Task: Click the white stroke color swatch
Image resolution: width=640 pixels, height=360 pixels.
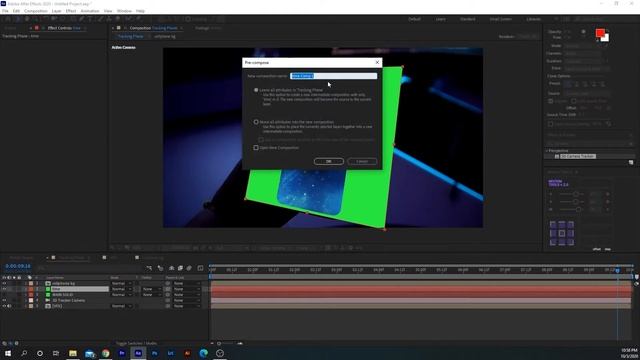Action: [605, 38]
